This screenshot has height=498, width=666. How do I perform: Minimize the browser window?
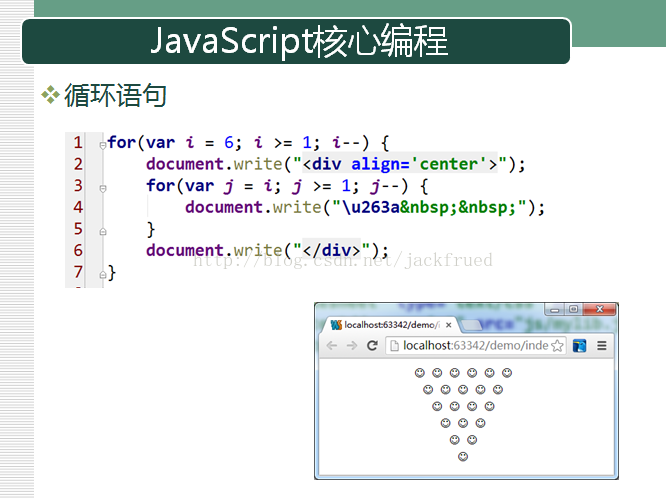point(555,309)
